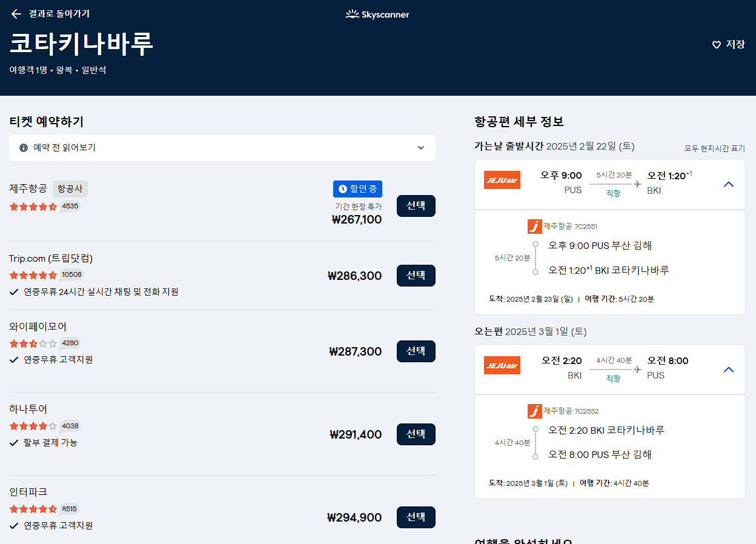Screen dimensions: 756x544
Task: Expand the 예약 전 읽어보기 chevron
Action: click(421, 148)
